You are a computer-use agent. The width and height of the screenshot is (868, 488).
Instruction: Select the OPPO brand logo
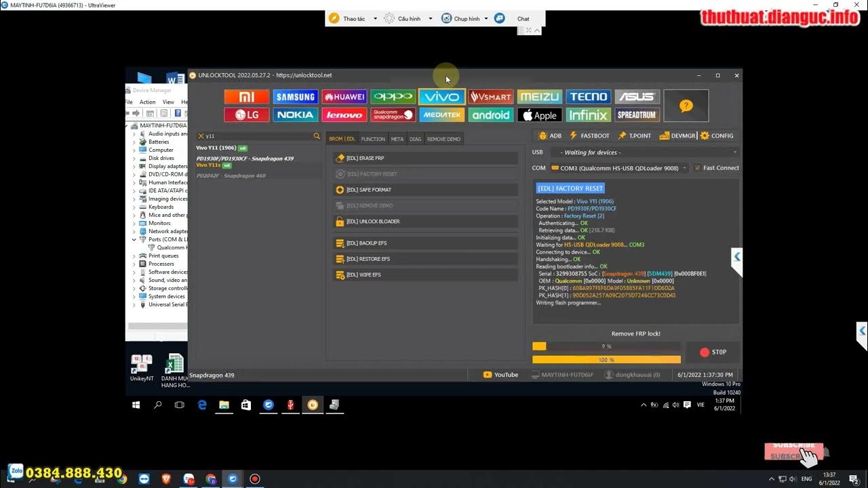tap(393, 97)
